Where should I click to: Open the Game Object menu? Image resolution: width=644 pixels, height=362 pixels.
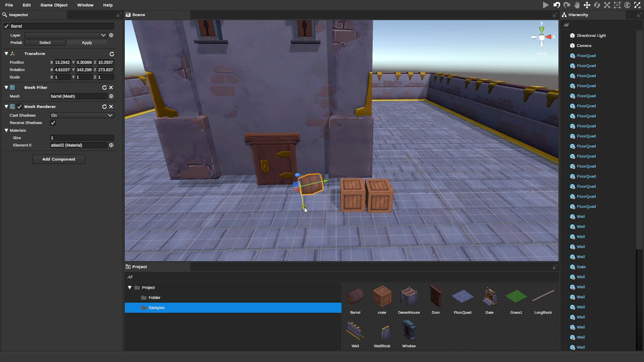[x=54, y=5]
